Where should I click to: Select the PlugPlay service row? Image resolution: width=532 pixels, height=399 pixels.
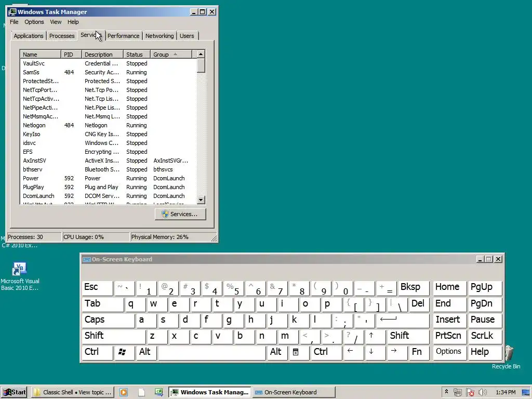[x=108, y=187]
